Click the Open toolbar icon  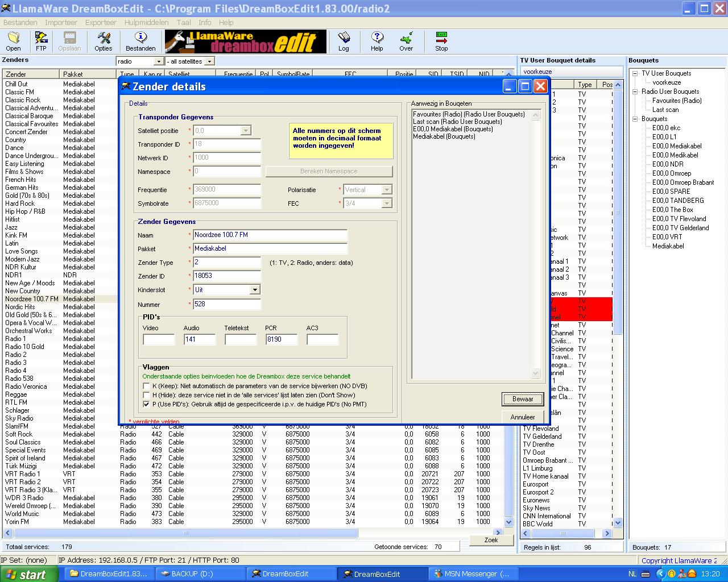point(14,41)
